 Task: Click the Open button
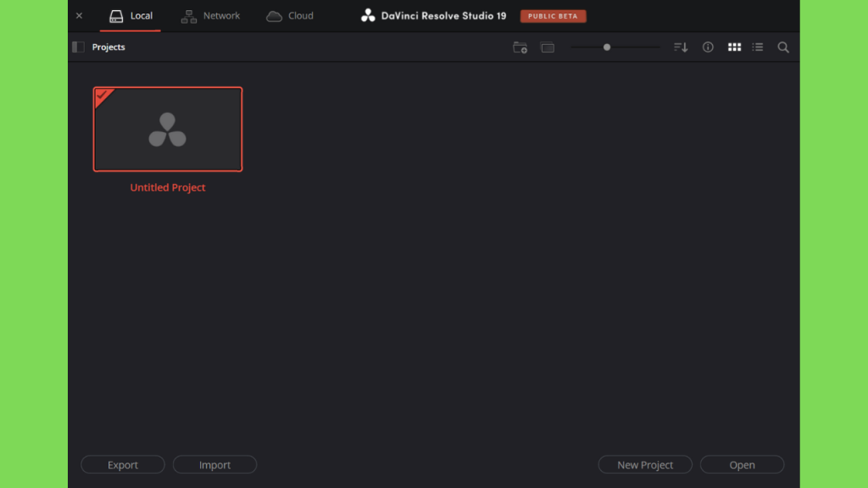click(742, 465)
